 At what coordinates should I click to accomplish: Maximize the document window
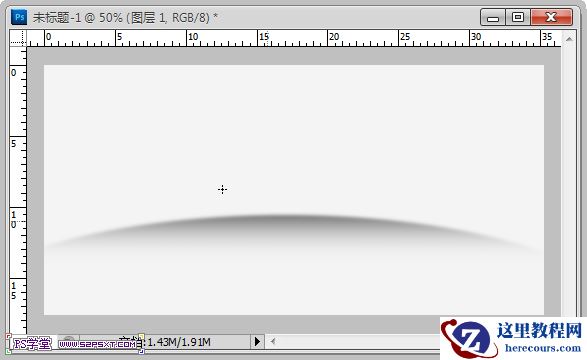tap(518, 17)
